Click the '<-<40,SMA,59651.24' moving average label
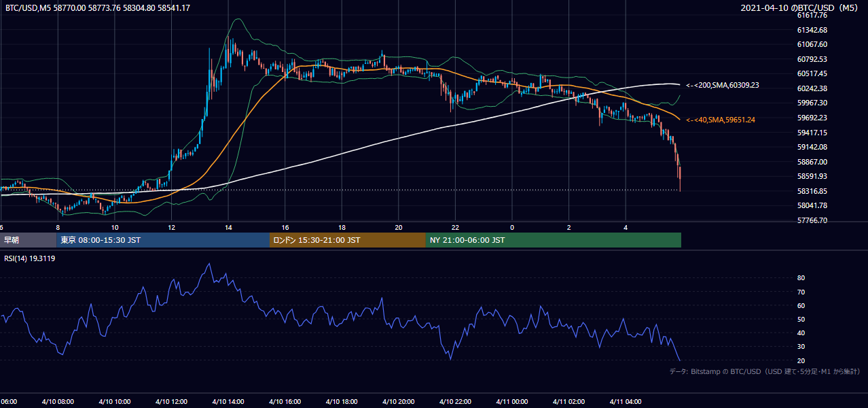Viewport: 868px width, 408px height. point(720,120)
